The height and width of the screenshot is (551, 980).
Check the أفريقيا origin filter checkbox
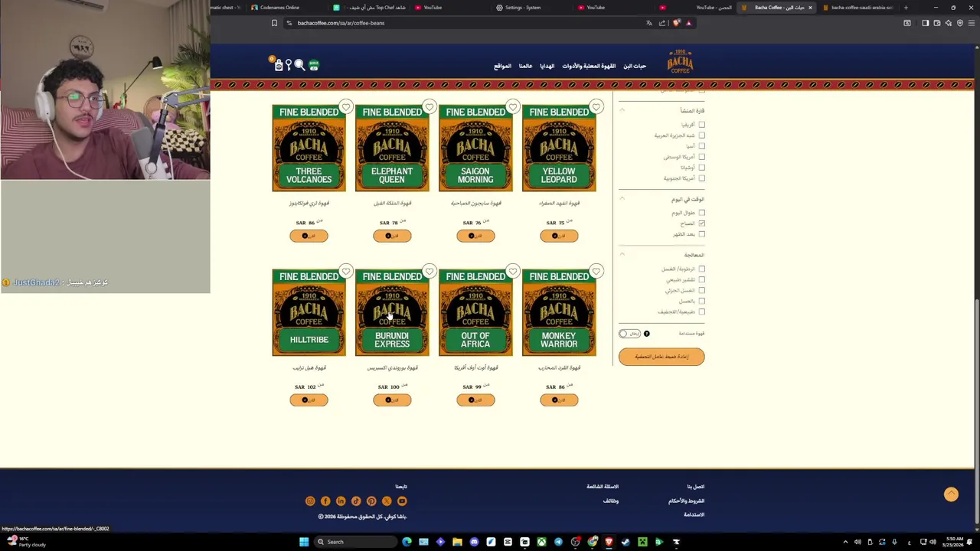pyautogui.click(x=701, y=125)
